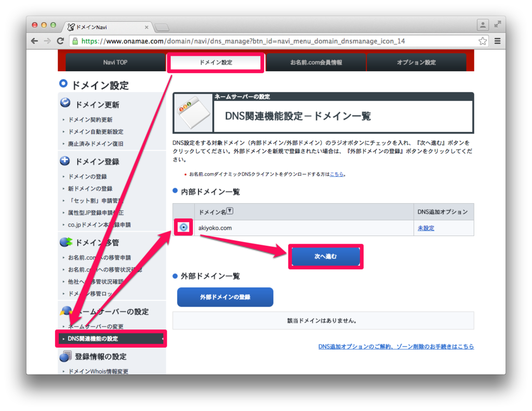Open ドメインWhois情報変更 in sidebar
Screen dimensions: 532x411
tap(98, 372)
